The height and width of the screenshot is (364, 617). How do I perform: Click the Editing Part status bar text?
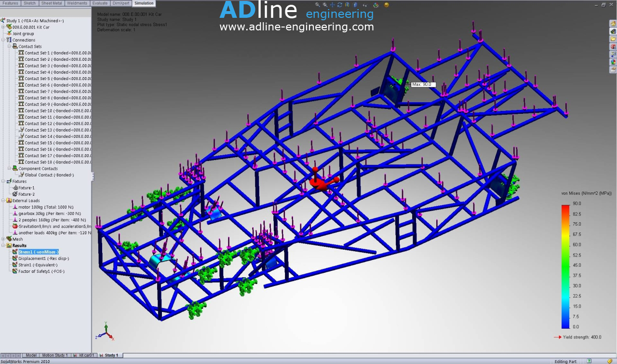click(565, 361)
